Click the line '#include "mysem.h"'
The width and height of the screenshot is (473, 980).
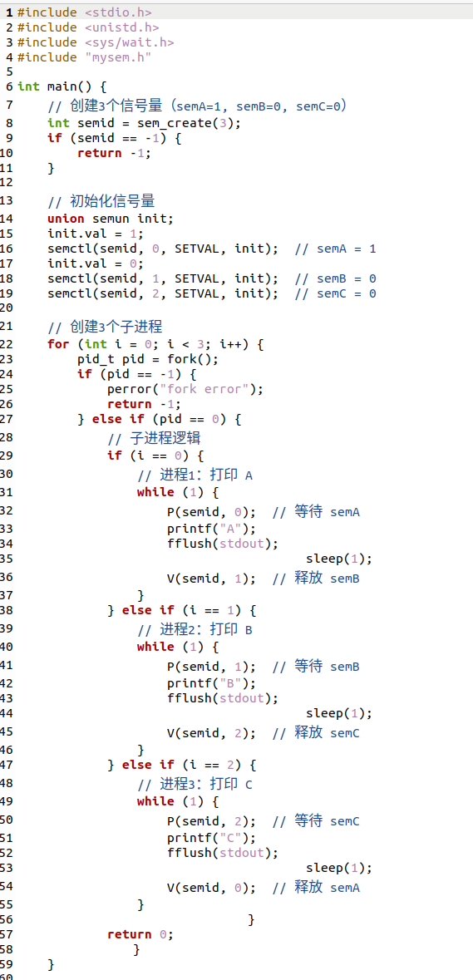(84, 57)
